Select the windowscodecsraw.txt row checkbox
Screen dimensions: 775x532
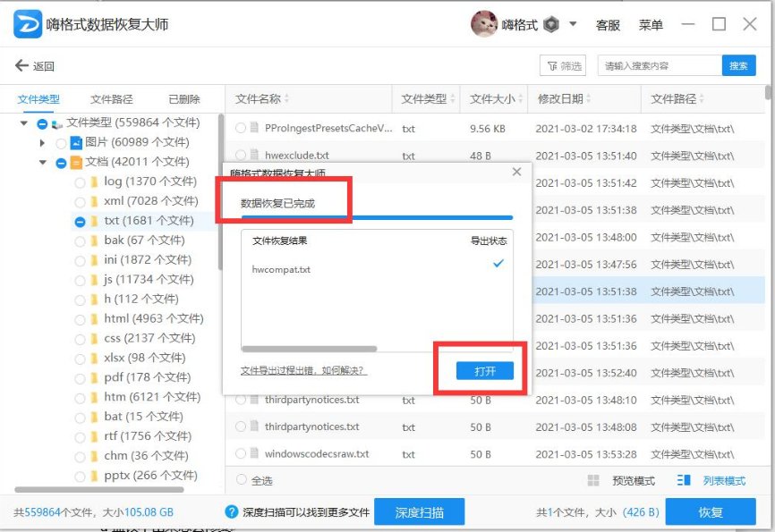click(x=241, y=453)
